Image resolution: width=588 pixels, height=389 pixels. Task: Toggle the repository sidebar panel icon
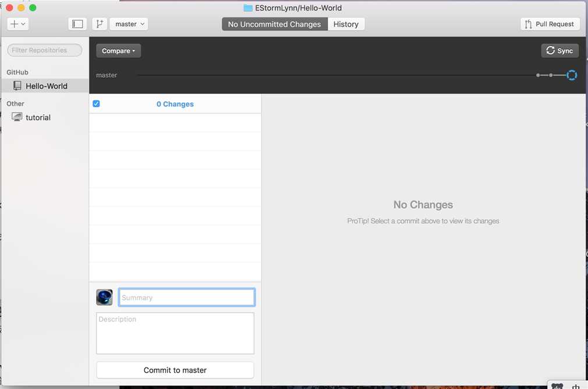point(77,24)
